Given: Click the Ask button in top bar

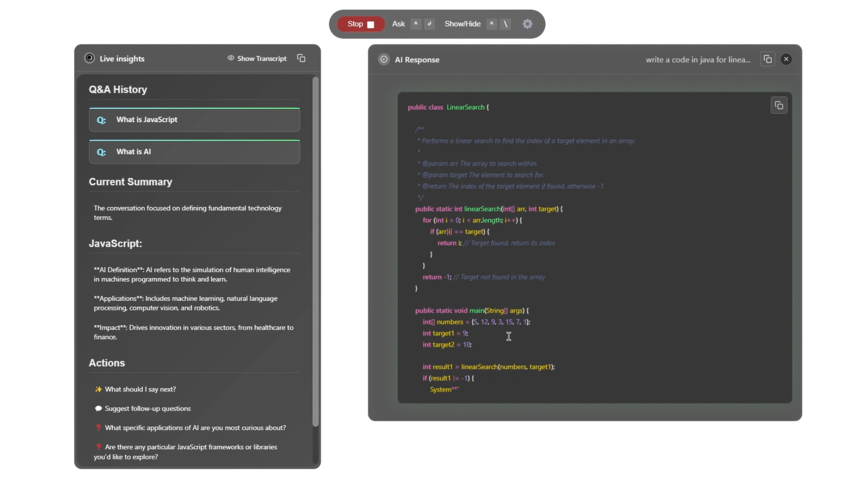Looking at the screenshot, I should click(398, 24).
